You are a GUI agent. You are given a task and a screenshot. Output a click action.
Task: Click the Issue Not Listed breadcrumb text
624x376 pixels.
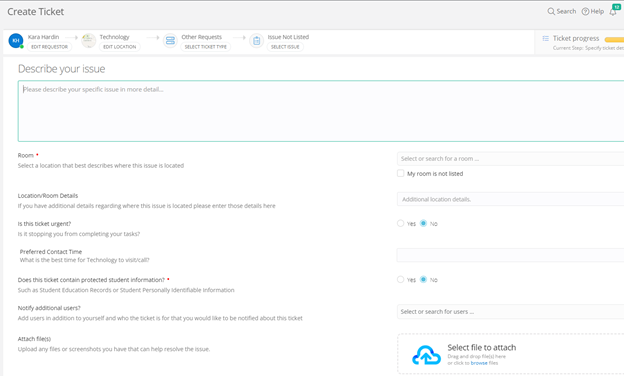(288, 37)
